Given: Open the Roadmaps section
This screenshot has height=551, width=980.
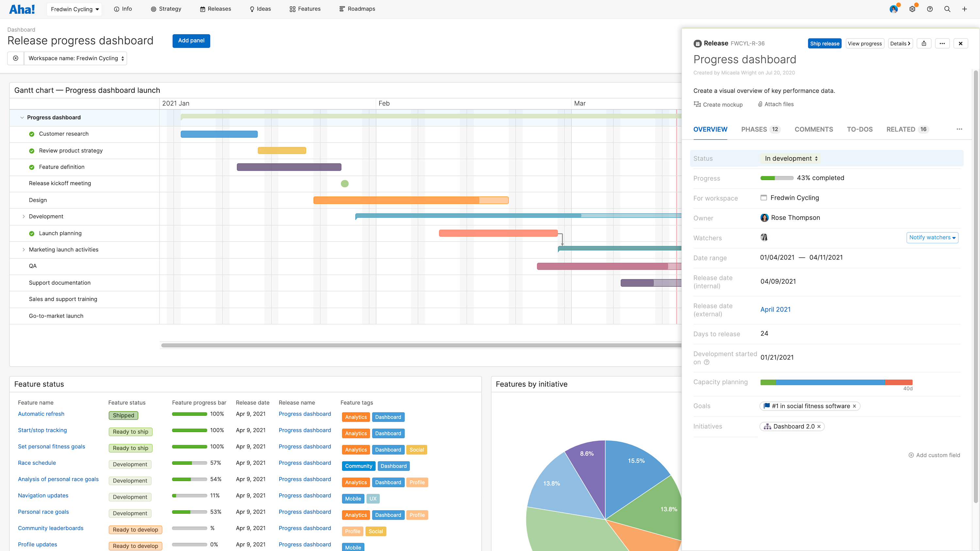Looking at the screenshot, I should [x=357, y=9].
